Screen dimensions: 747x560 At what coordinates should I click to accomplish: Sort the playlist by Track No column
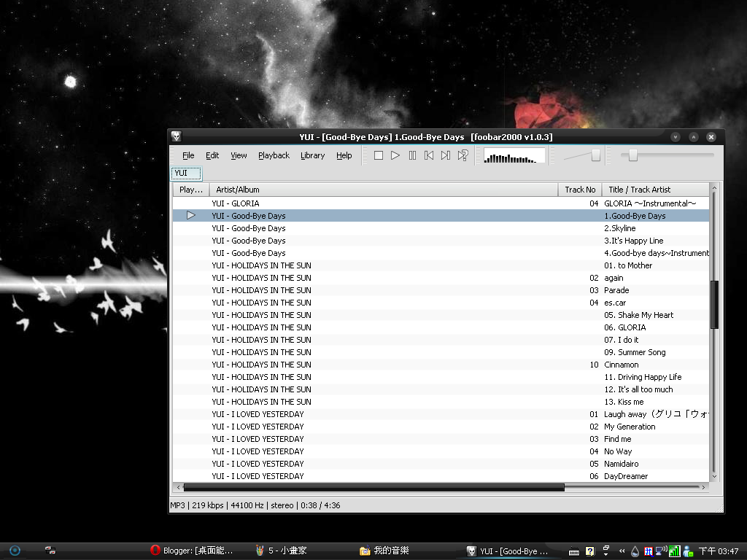[579, 189]
